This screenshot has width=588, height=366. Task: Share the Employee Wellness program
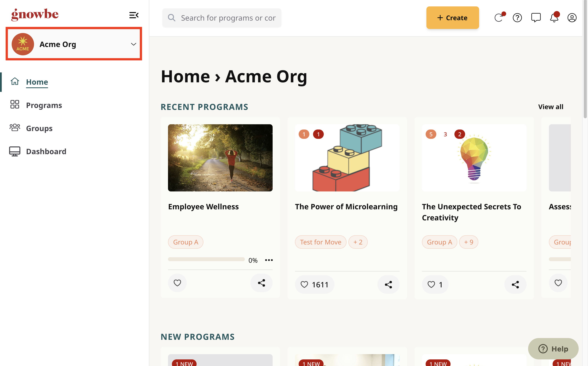click(261, 283)
